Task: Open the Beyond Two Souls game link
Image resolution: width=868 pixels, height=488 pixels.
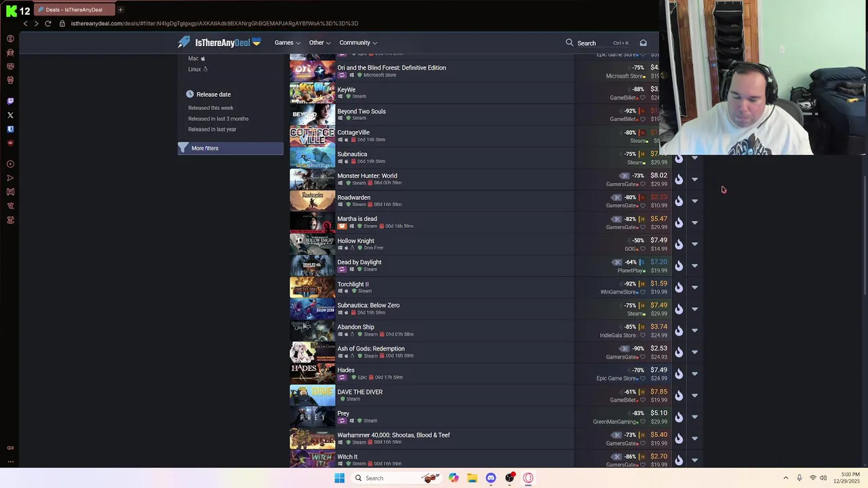Action: click(x=361, y=111)
